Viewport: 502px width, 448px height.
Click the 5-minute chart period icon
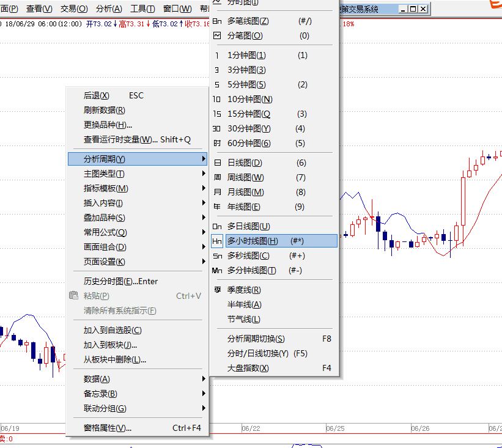click(x=217, y=85)
